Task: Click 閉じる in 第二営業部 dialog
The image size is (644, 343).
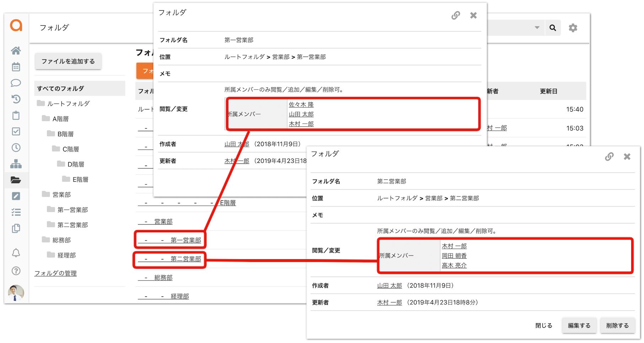Action: 544,326
